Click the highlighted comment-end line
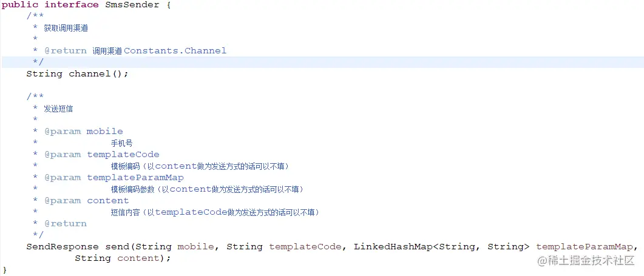 coord(38,62)
